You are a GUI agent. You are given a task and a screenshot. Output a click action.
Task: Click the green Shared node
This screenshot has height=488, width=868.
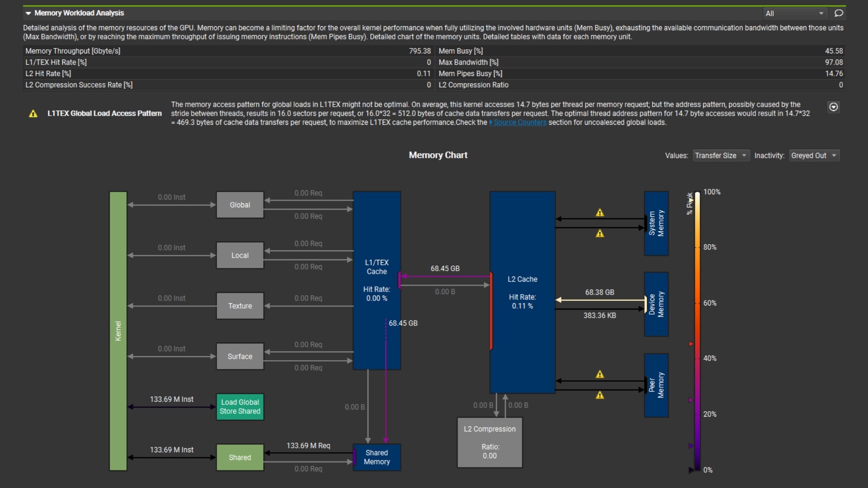pos(240,457)
